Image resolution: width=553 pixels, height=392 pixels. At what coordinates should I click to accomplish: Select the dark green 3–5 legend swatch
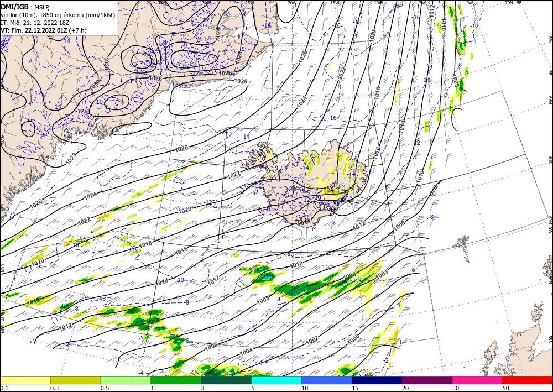[226, 380]
